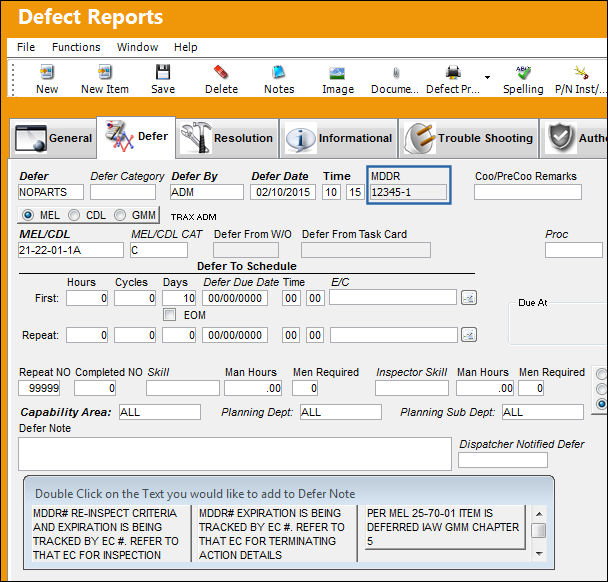Click the Defer Date field 02/10/2015
The height and width of the screenshot is (582, 608).
tap(283, 192)
